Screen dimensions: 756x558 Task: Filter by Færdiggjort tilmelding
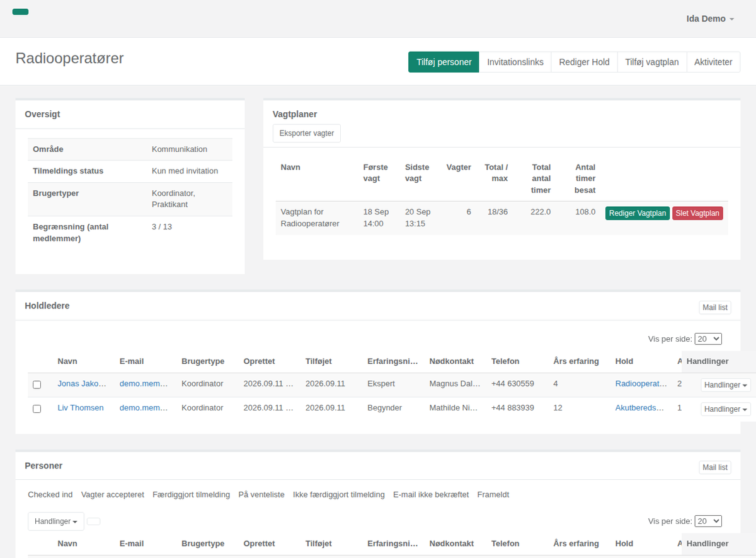coord(191,495)
